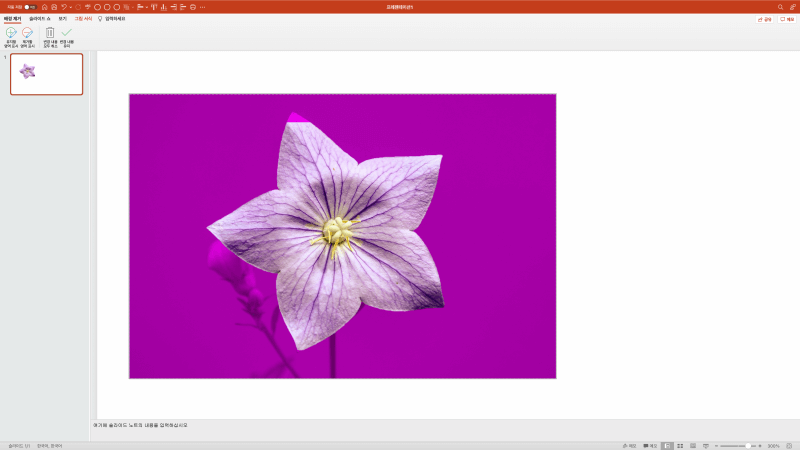Click the Share button
The height and width of the screenshot is (450, 800).
[x=765, y=19]
